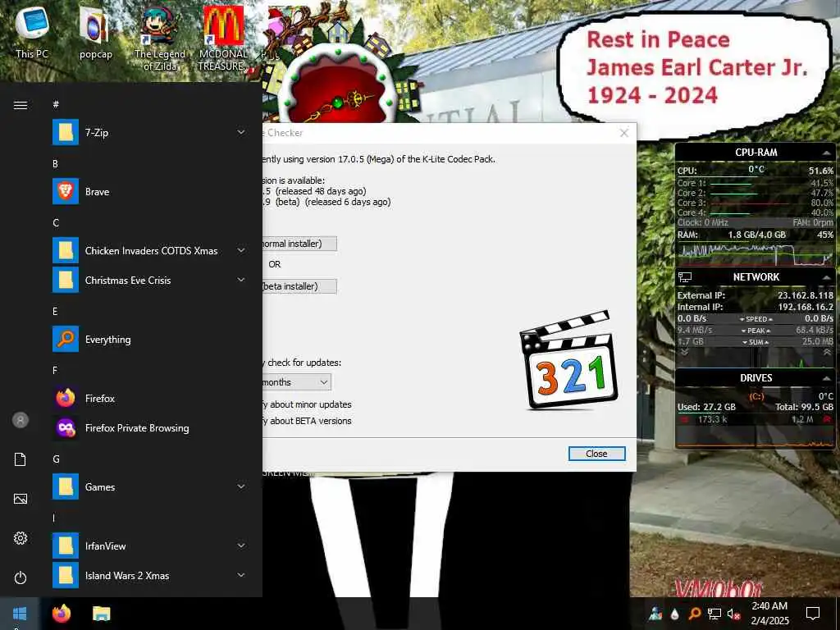Click the muted volume tray icon

tap(734, 614)
